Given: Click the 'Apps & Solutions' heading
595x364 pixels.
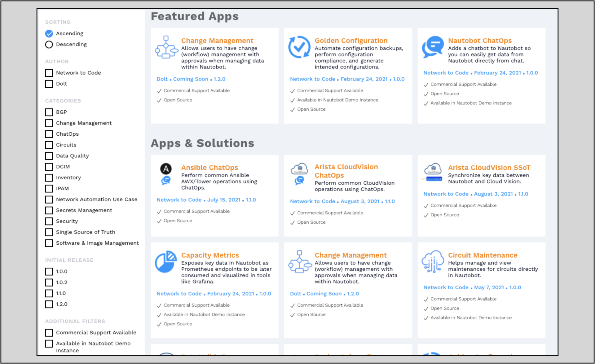Looking at the screenshot, I should point(202,143).
